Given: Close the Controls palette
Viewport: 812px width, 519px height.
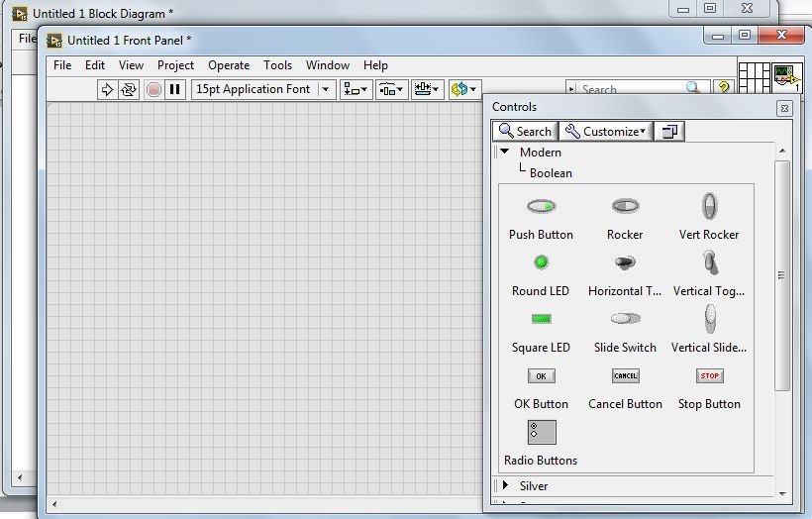Looking at the screenshot, I should point(784,108).
